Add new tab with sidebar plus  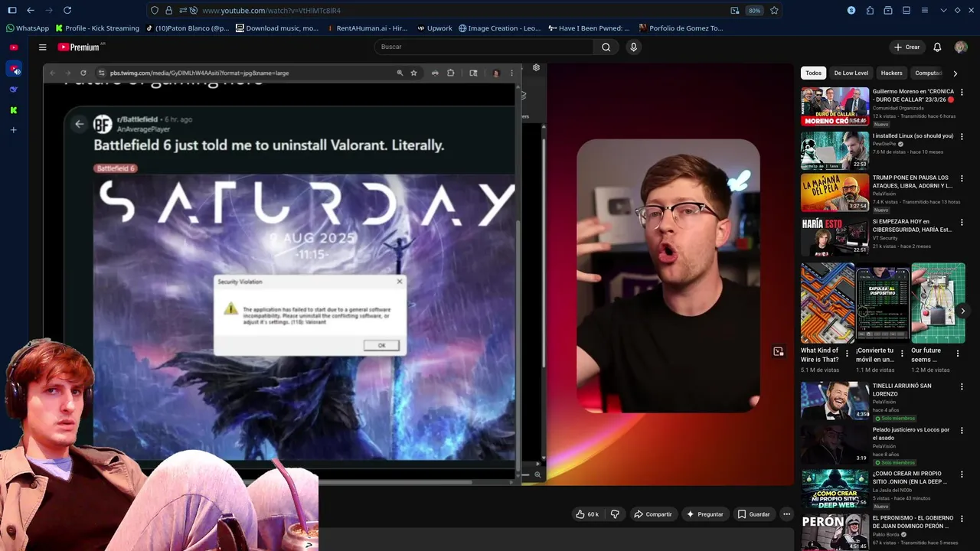14,130
